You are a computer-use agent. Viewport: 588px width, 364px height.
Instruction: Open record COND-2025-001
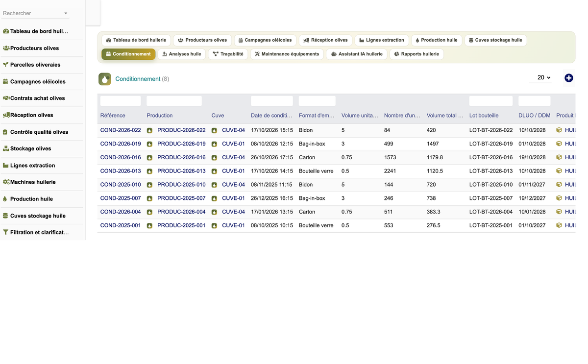click(x=121, y=225)
